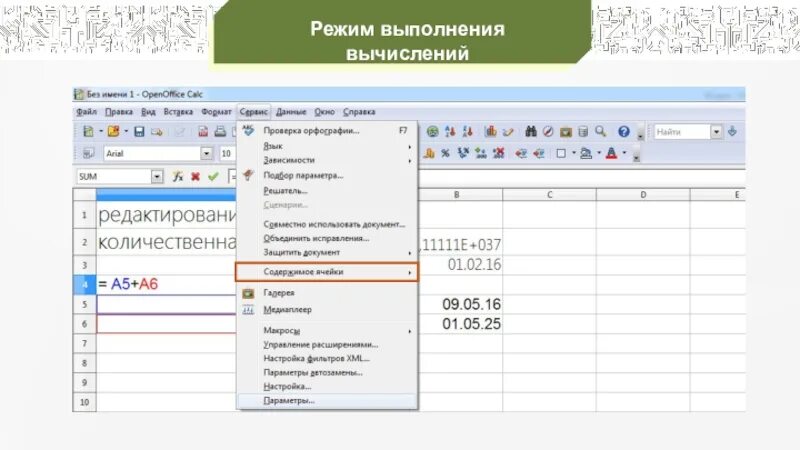Open the Найти search history dropdown
The width and height of the screenshot is (800, 450).
point(716,132)
